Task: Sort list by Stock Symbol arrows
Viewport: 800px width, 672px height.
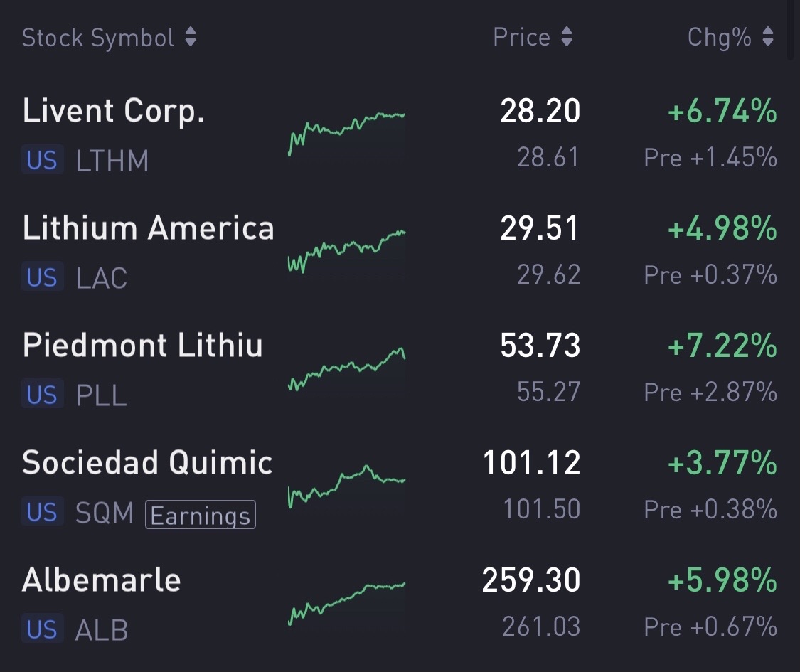Action: (191, 37)
